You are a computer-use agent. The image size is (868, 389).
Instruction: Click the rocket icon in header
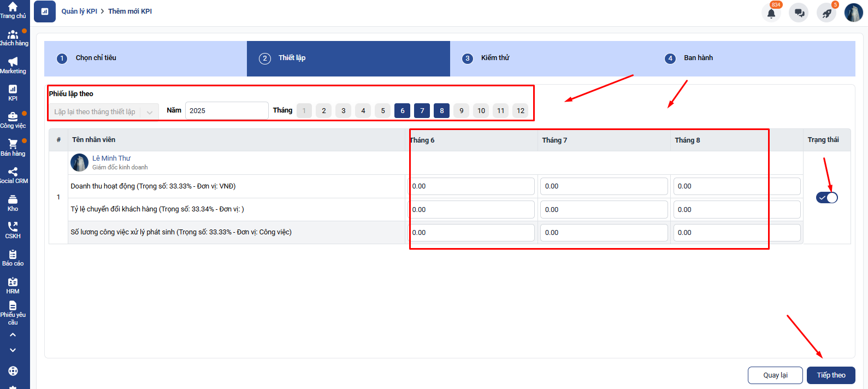pos(826,13)
